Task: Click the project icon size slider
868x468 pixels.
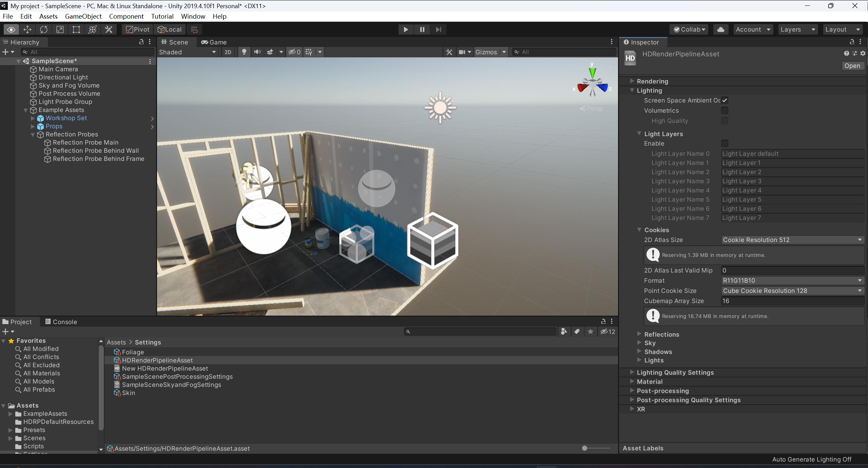Action: pyautogui.click(x=585, y=448)
